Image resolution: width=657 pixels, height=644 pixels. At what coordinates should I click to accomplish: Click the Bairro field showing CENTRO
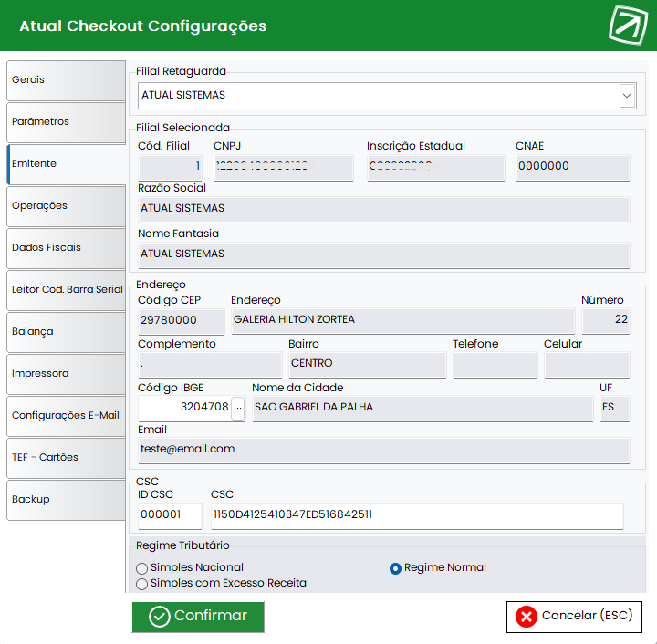coord(368,365)
